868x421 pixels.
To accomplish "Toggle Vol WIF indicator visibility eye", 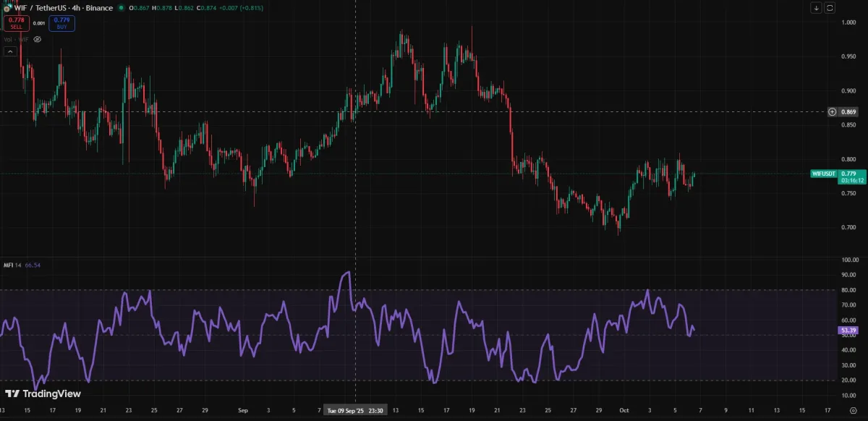I will point(38,39).
